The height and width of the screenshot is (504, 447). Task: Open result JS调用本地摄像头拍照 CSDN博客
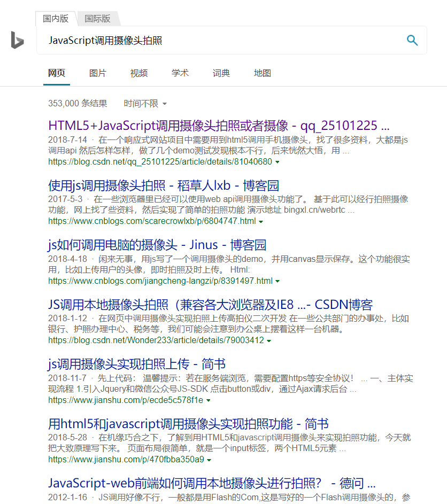(x=210, y=305)
